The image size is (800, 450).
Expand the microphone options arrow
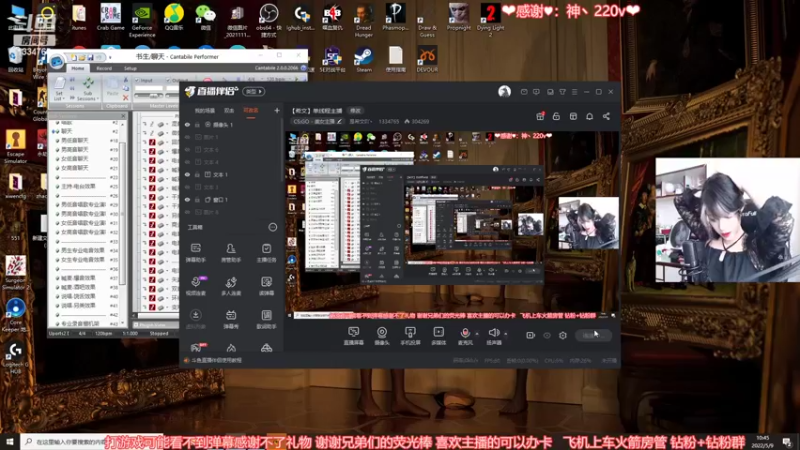(477, 334)
